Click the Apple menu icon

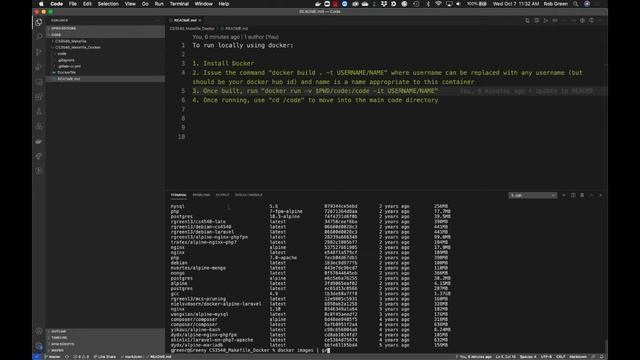pyautogui.click(x=41, y=4)
